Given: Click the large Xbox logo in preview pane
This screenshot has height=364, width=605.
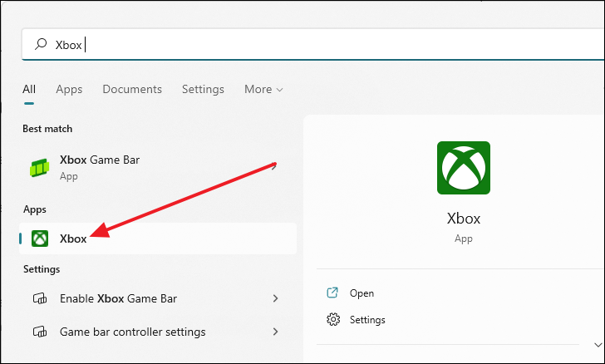Looking at the screenshot, I should pyautogui.click(x=464, y=168).
